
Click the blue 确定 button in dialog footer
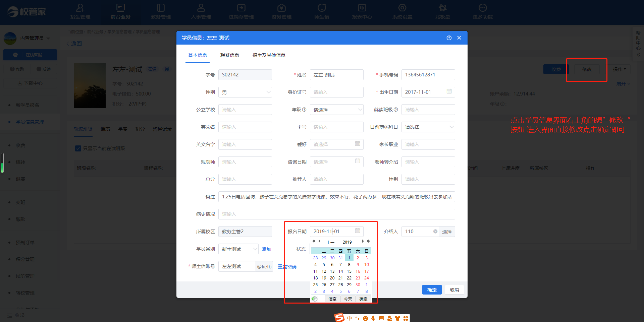[x=432, y=290]
